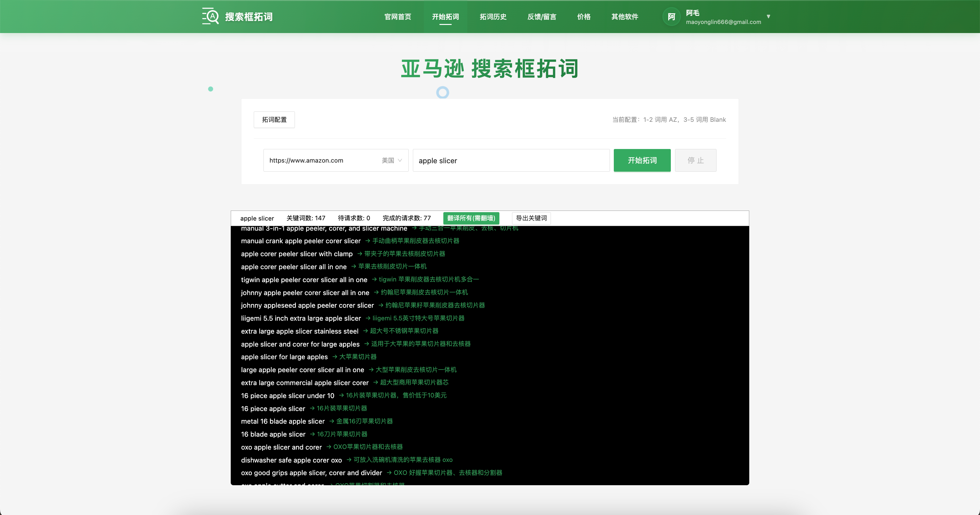The image size is (980, 515).
Task: Click 'extra large commercial apple slicer corer'
Action: [x=305, y=383]
